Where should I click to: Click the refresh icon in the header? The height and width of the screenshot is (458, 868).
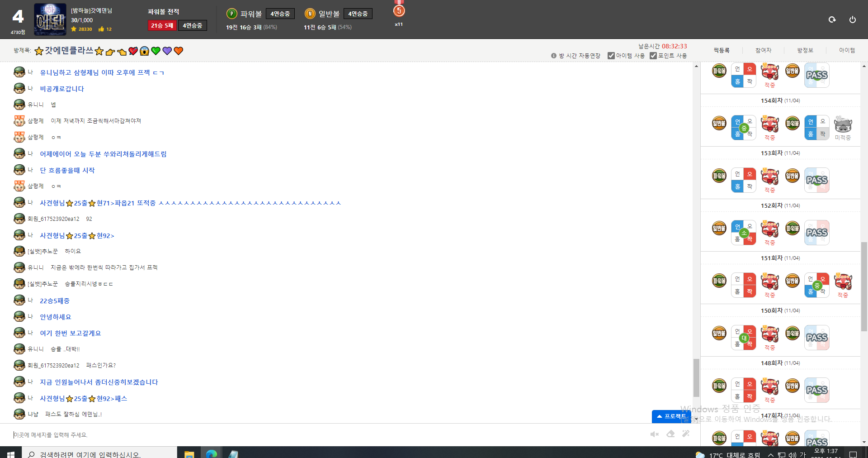(x=832, y=19)
